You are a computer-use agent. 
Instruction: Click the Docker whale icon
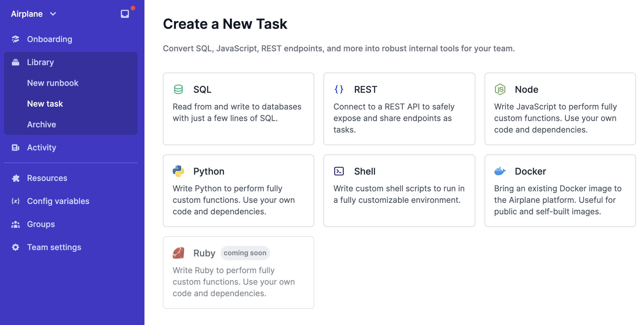pyautogui.click(x=500, y=171)
